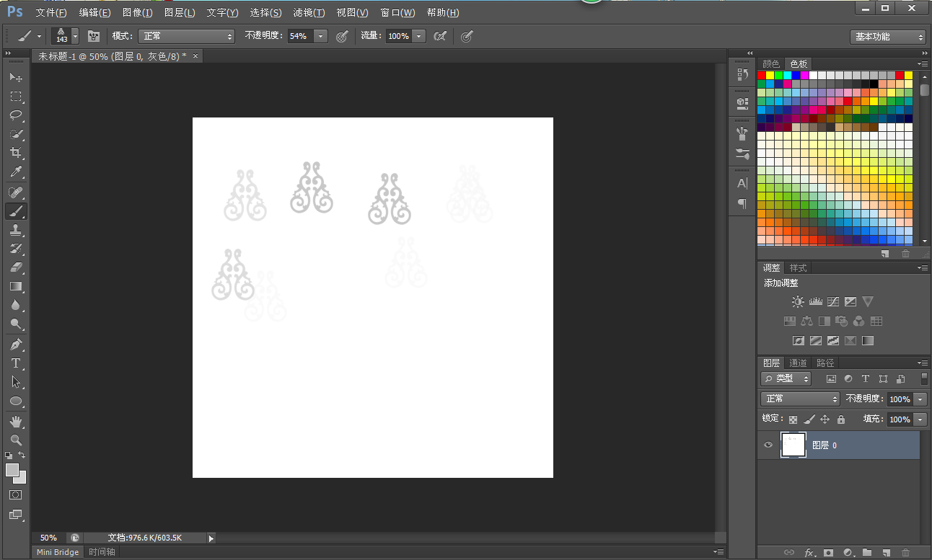Select the History Brush tool

16,249
